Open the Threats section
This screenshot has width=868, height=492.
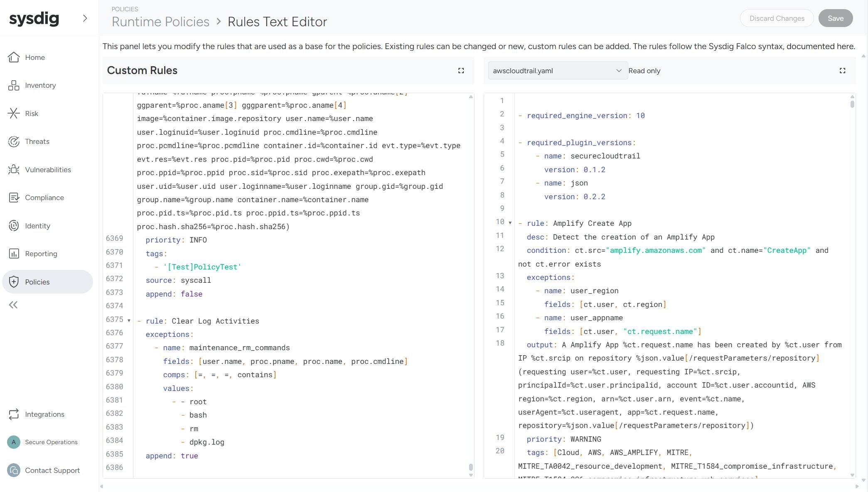coord(37,141)
